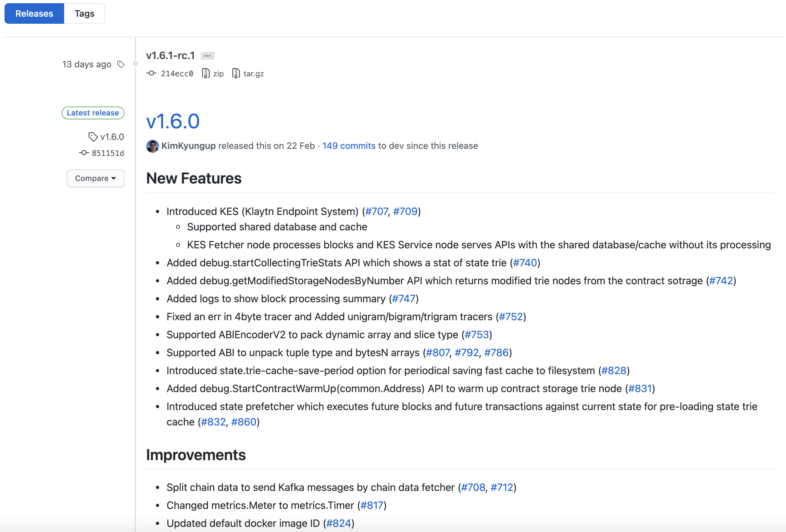Click commit hash 851151d
This screenshot has height=532, width=786.
point(107,153)
